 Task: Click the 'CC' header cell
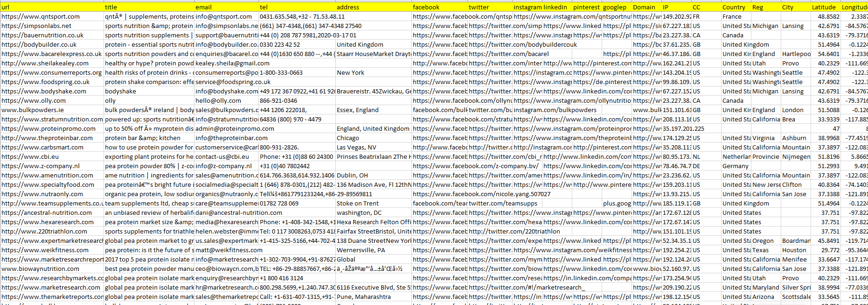tap(707, 7)
